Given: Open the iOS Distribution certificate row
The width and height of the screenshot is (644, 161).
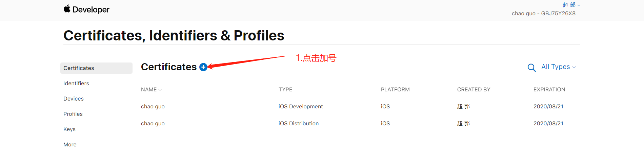Looking at the screenshot, I should [x=361, y=124].
